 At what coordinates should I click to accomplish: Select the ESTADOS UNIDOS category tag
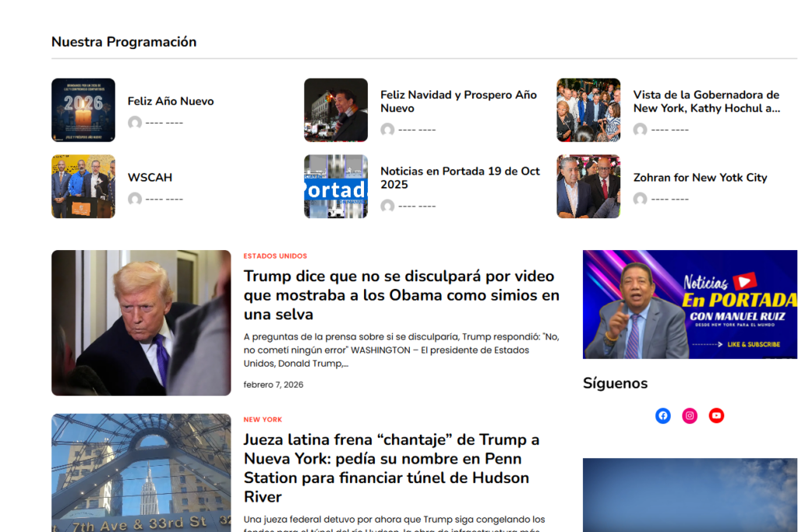click(275, 256)
